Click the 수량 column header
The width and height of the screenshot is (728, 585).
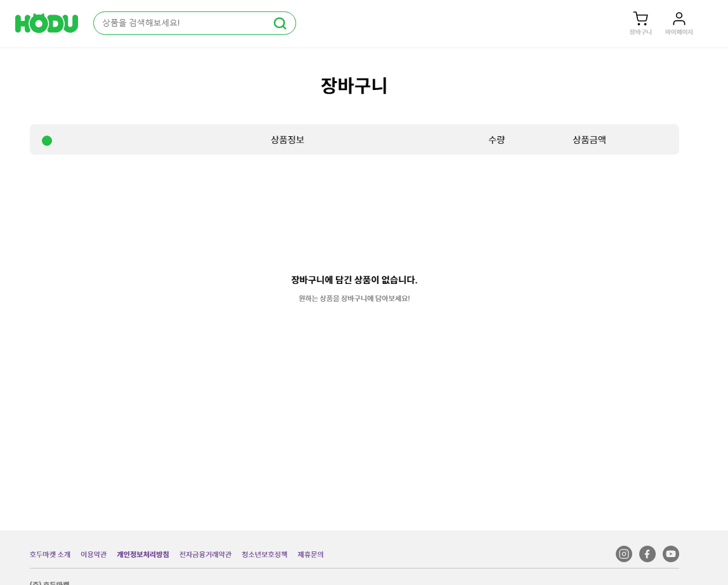coord(497,139)
